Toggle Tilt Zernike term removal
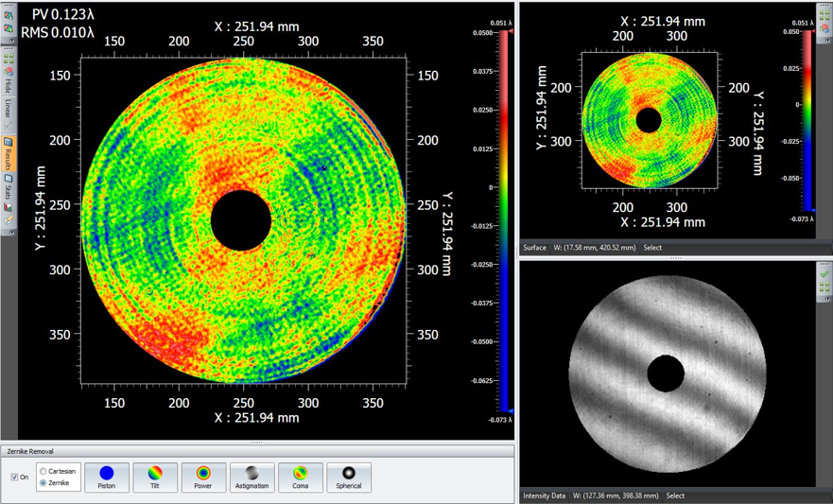The height and width of the screenshot is (504, 833). pos(155,478)
